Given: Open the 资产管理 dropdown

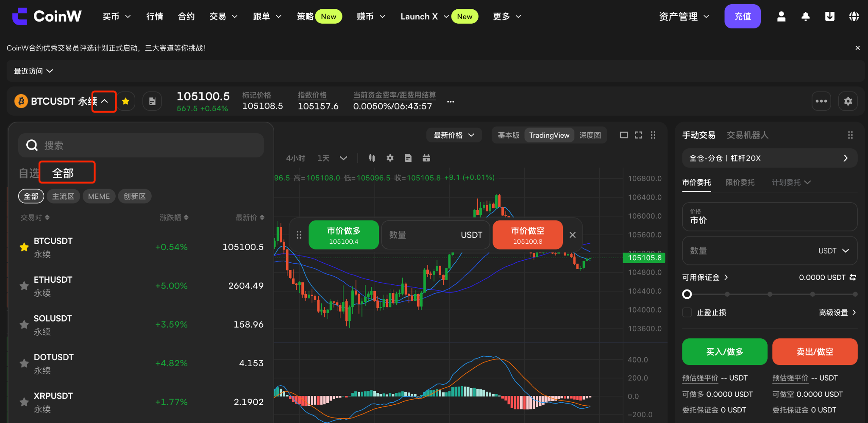Looking at the screenshot, I should click(x=684, y=17).
